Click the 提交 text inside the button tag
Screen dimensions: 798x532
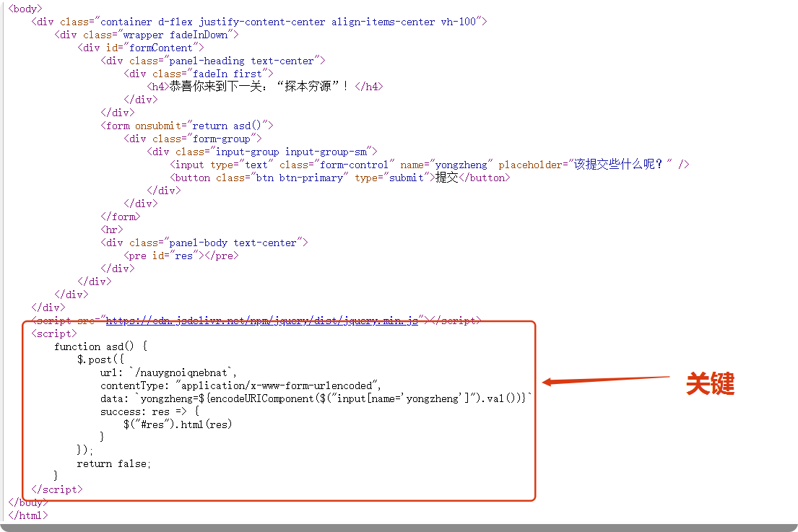pos(446,178)
